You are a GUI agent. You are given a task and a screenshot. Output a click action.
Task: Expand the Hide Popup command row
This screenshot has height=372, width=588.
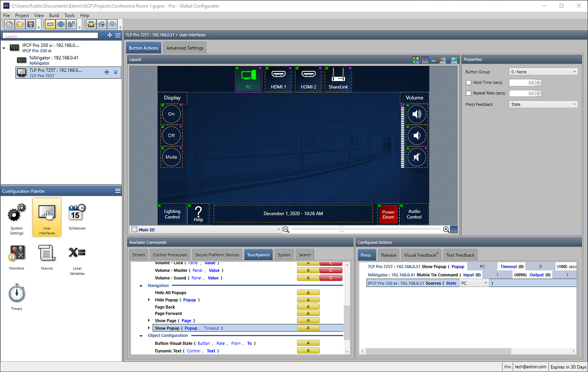pyautogui.click(x=149, y=300)
